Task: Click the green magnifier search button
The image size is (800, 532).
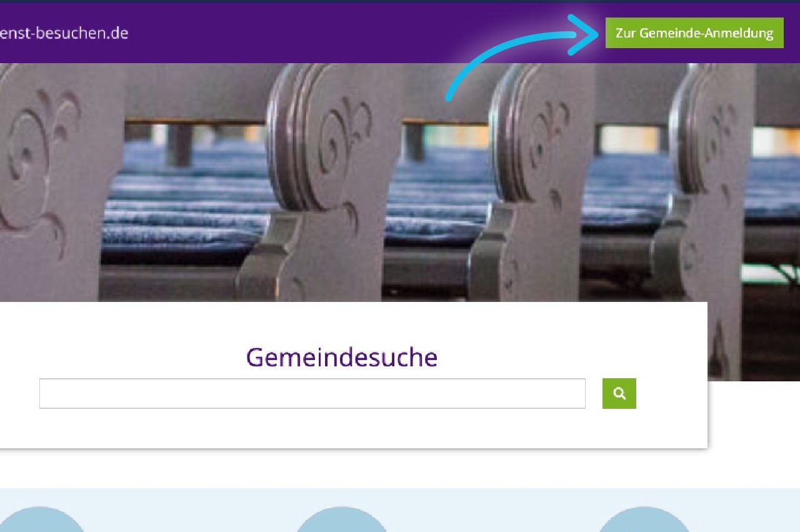Action: tap(619, 393)
